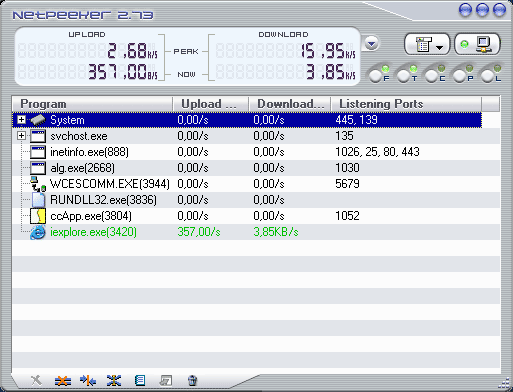This screenshot has width=513, height=392.
Task: Click the alg.exe window icon
Action: 38,168
